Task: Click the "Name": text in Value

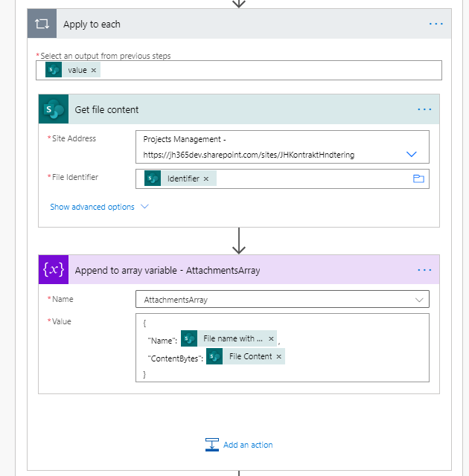Action: [x=162, y=341]
